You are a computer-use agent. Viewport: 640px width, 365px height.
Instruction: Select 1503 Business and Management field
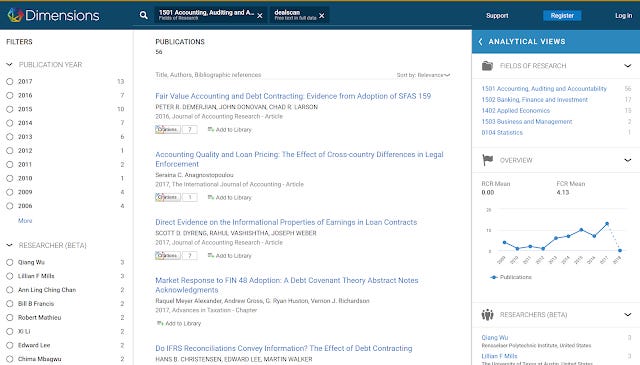[x=527, y=122]
